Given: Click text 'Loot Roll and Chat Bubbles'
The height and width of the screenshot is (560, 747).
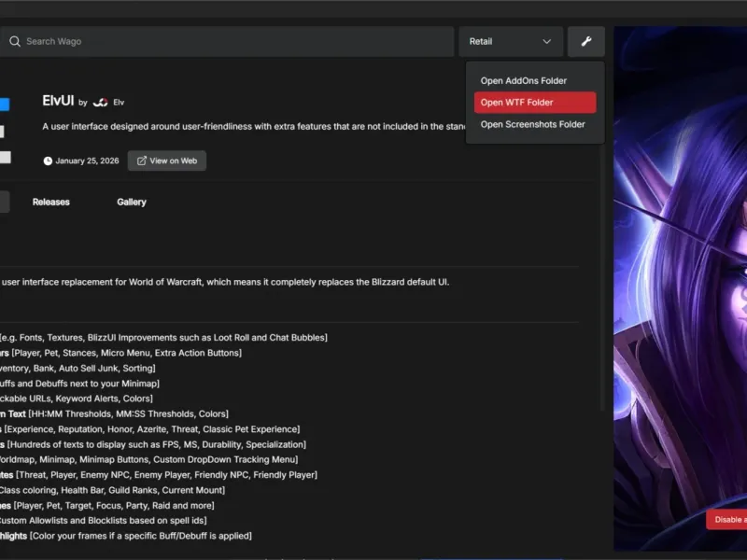Looking at the screenshot, I should (x=270, y=338).
